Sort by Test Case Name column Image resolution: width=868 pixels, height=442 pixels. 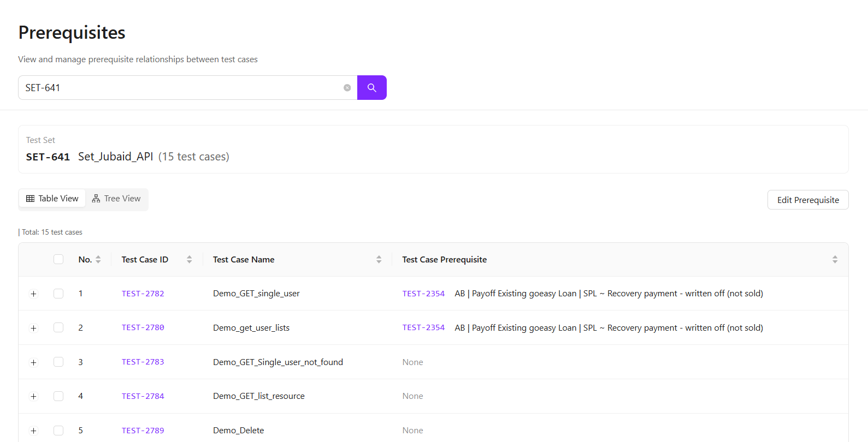coord(379,260)
